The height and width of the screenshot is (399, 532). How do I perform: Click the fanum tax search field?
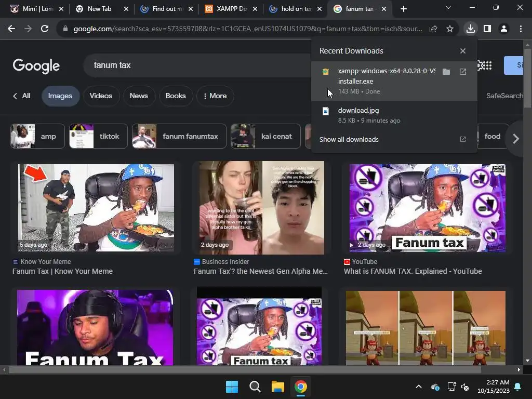click(197, 65)
